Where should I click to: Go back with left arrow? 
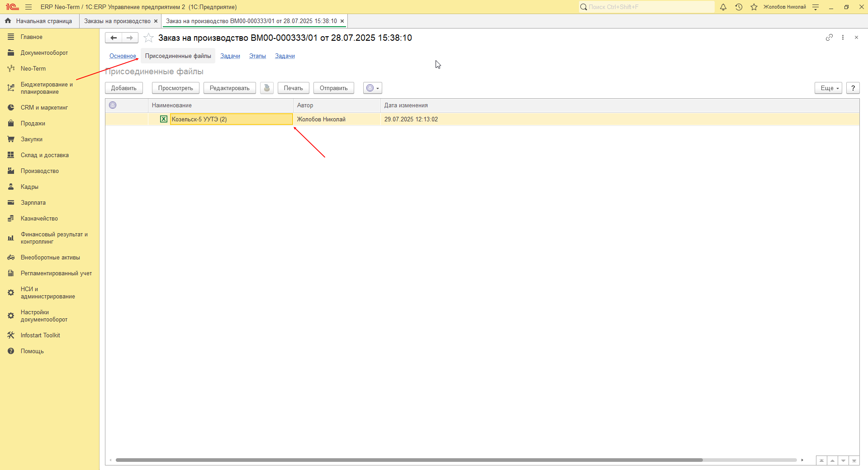114,38
